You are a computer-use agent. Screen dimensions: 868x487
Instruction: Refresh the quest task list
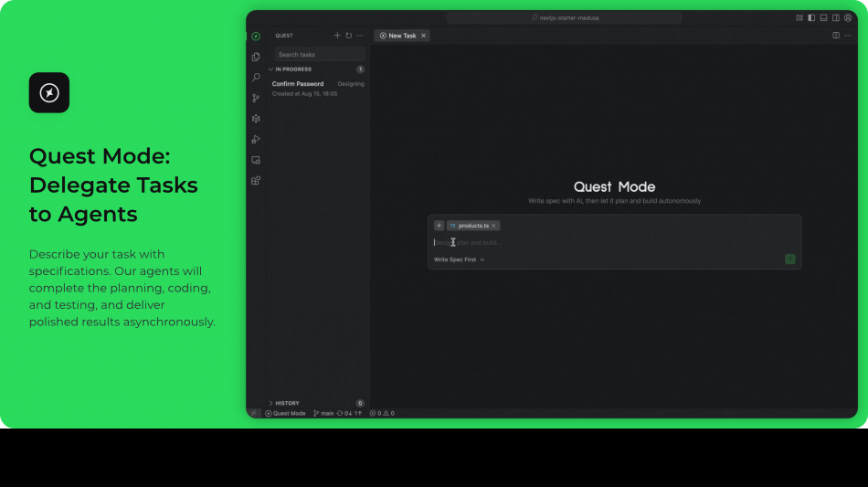pyautogui.click(x=348, y=36)
